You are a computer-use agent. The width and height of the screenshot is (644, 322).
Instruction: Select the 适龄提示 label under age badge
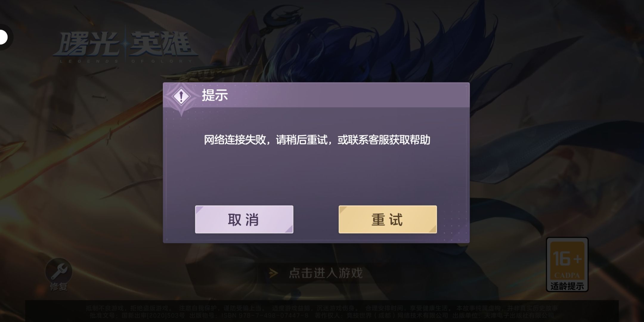pyautogui.click(x=567, y=286)
